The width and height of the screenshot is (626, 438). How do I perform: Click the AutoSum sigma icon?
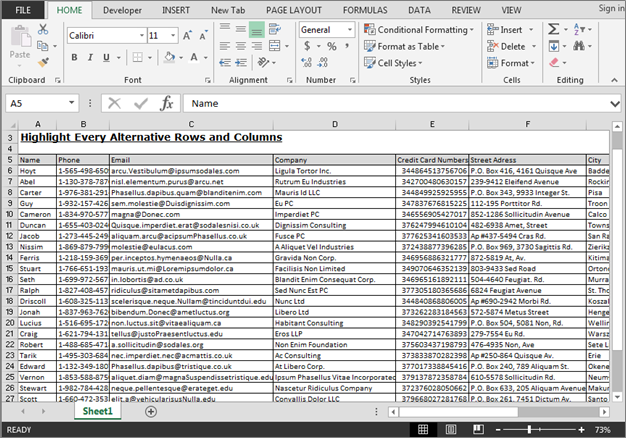click(x=553, y=29)
